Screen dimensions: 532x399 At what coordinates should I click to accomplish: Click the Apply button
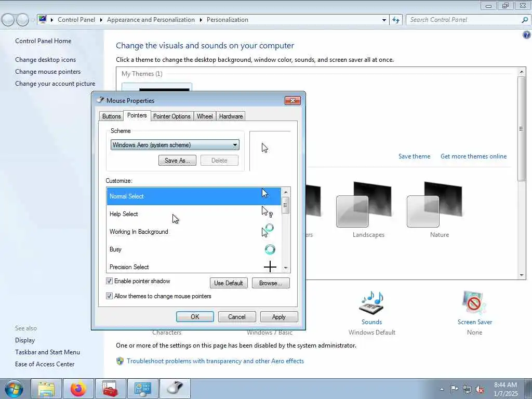(279, 316)
